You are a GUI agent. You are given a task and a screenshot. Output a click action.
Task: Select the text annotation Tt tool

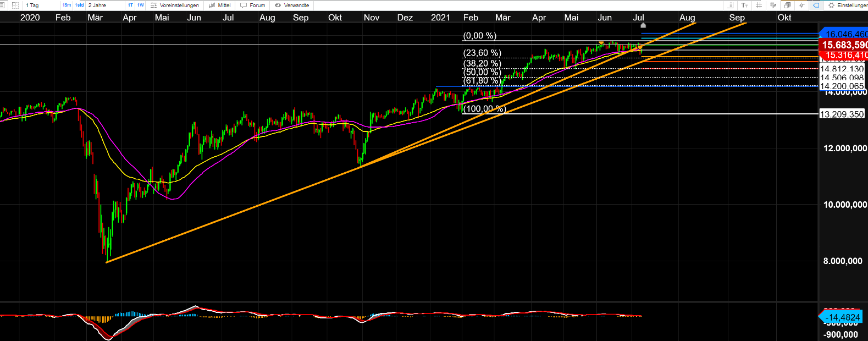coord(744,5)
